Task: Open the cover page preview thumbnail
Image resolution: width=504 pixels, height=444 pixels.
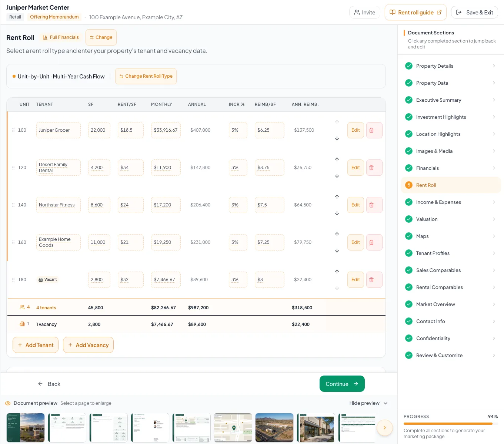Action: 26,428
